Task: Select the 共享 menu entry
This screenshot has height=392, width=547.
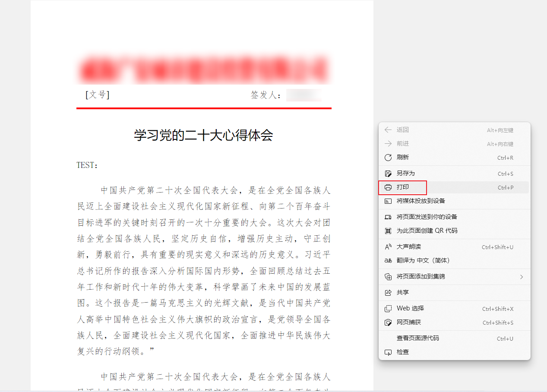Action: click(402, 293)
